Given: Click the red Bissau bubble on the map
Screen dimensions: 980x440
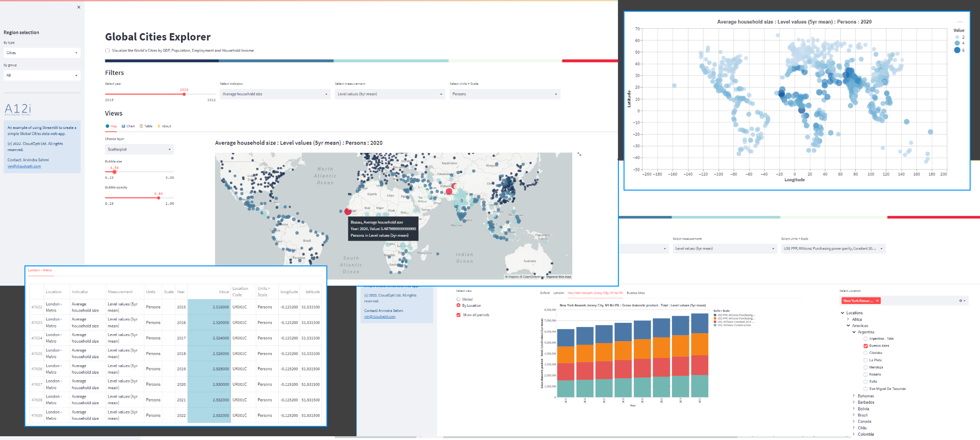Looking at the screenshot, I should 348,212.
